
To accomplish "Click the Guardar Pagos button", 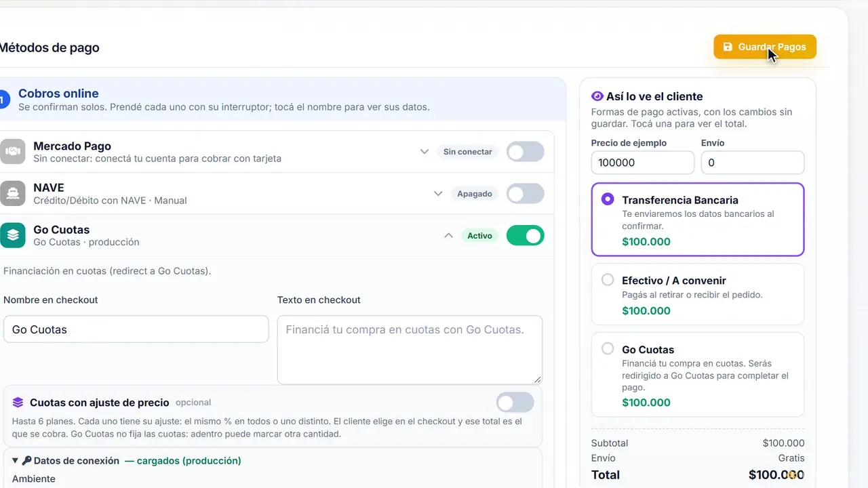I will click(x=764, y=47).
